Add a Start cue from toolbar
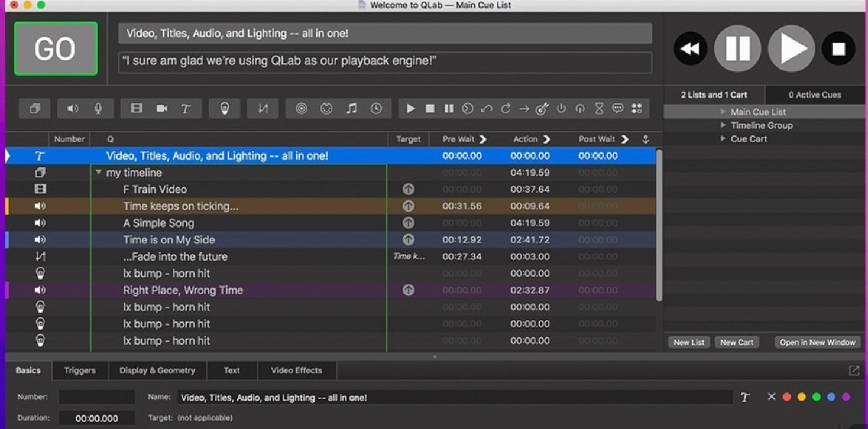This screenshot has width=868, height=429. [411, 109]
